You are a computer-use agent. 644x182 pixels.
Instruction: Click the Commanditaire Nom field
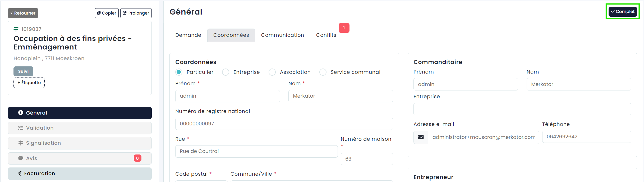579,84
